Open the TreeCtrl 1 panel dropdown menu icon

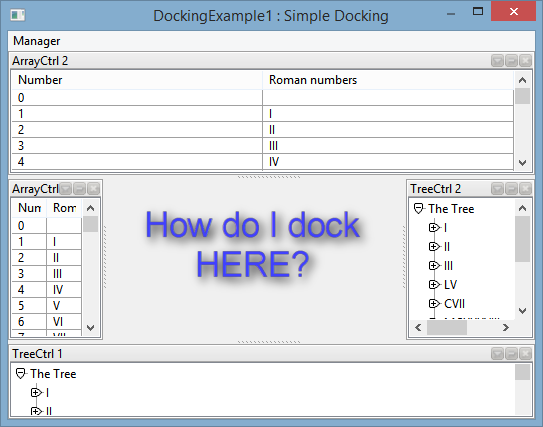coord(497,354)
